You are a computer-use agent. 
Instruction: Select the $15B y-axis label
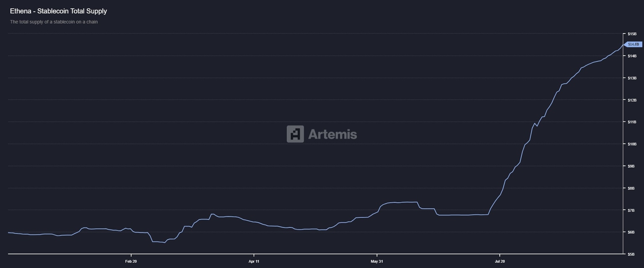point(631,33)
